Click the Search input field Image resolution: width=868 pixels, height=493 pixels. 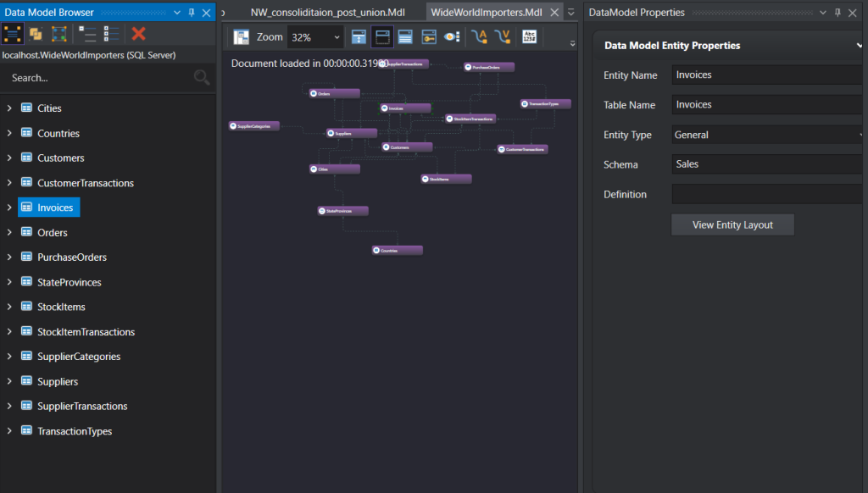click(97, 78)
